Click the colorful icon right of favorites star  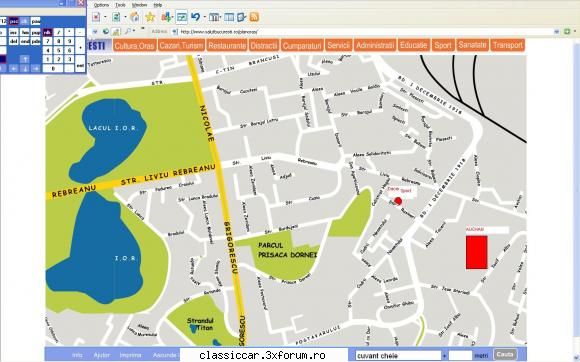pos(167,17)
